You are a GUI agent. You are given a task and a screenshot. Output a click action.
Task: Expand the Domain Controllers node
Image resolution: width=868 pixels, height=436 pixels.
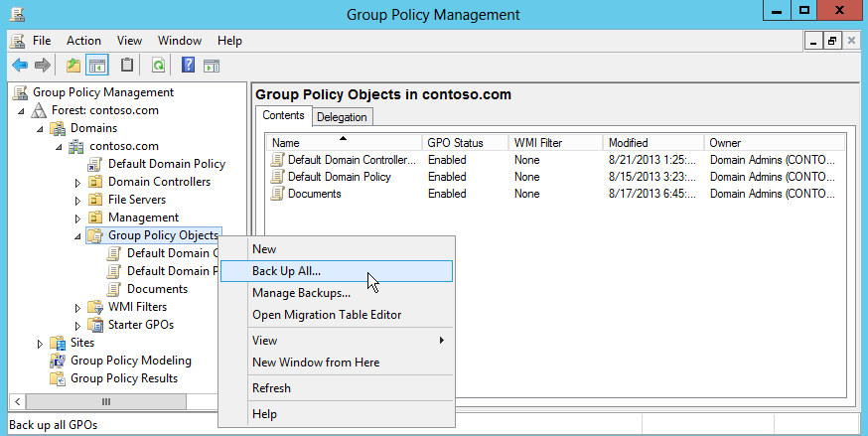click(x=77, y=183)
